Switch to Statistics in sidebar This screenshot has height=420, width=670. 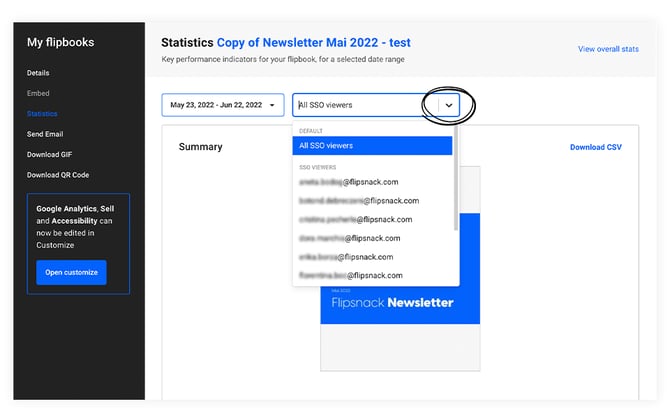tap(42, 114)
